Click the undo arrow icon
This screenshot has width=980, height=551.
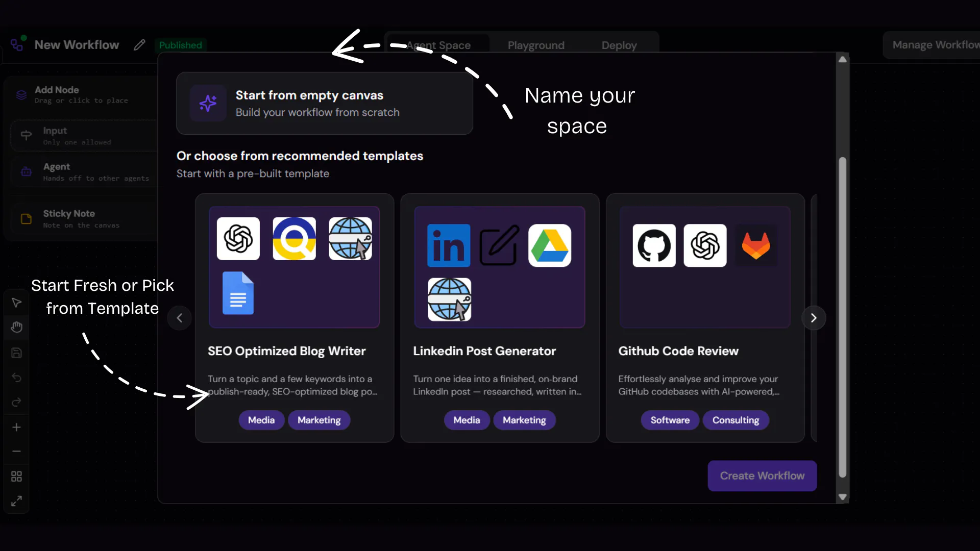16,378
